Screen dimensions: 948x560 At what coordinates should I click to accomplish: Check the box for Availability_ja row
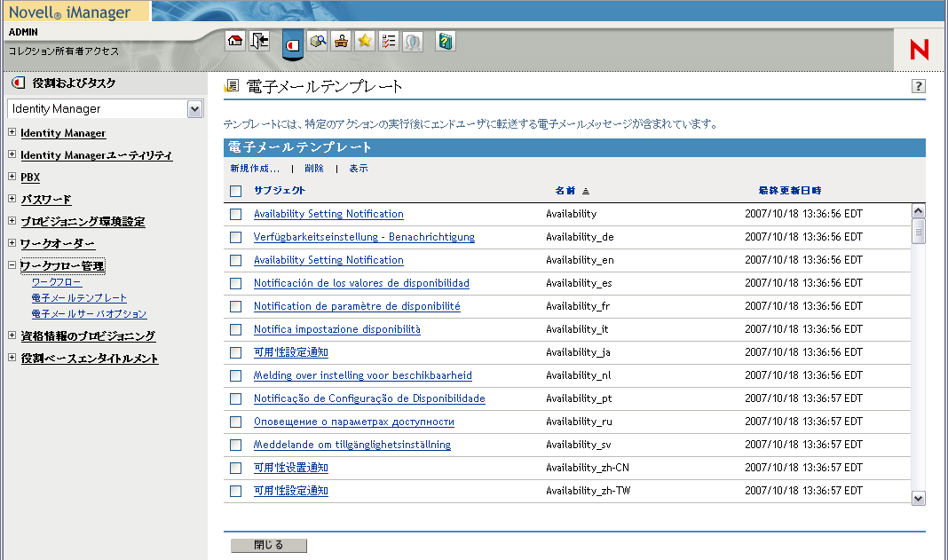(x=236, y=352)
